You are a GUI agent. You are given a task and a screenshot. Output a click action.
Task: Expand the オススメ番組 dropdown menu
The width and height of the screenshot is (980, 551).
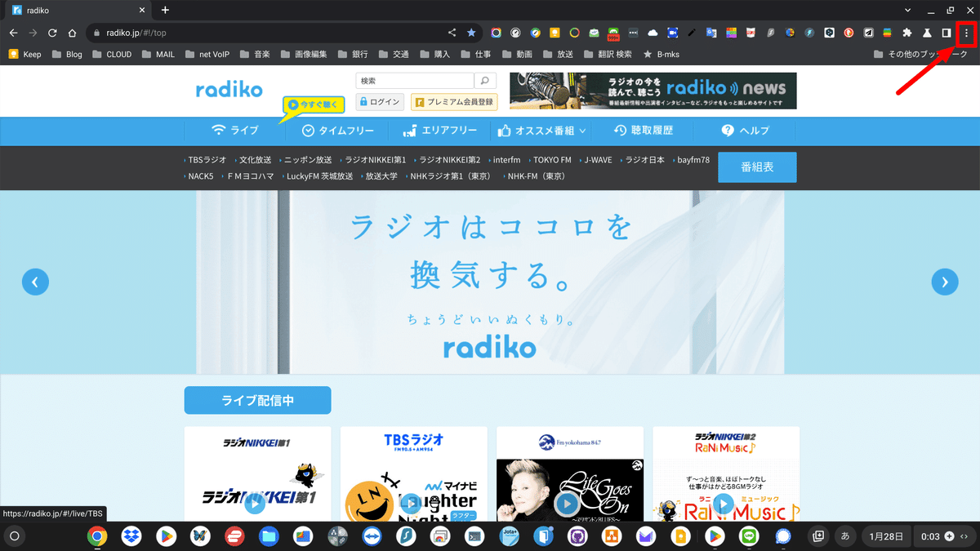[x=541, y=131]
